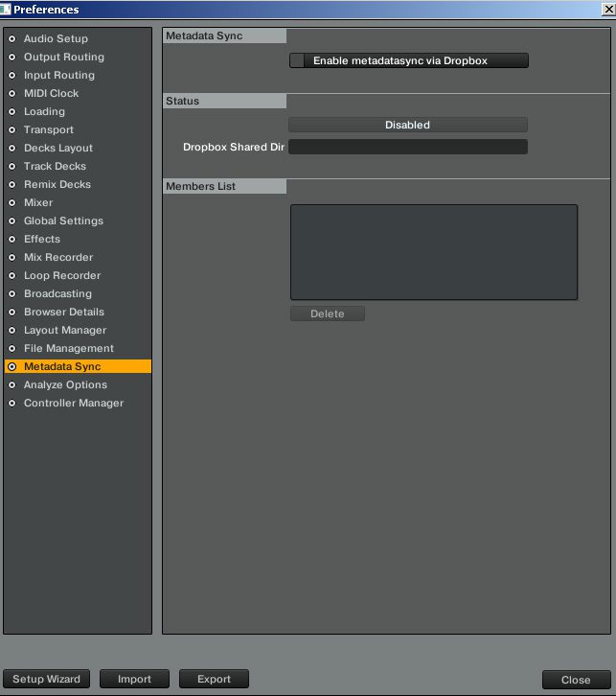Click the bullet next to Analyze Options
Image resolution: width=616 pixels, height=696 pixels.
tap(12, 385)
